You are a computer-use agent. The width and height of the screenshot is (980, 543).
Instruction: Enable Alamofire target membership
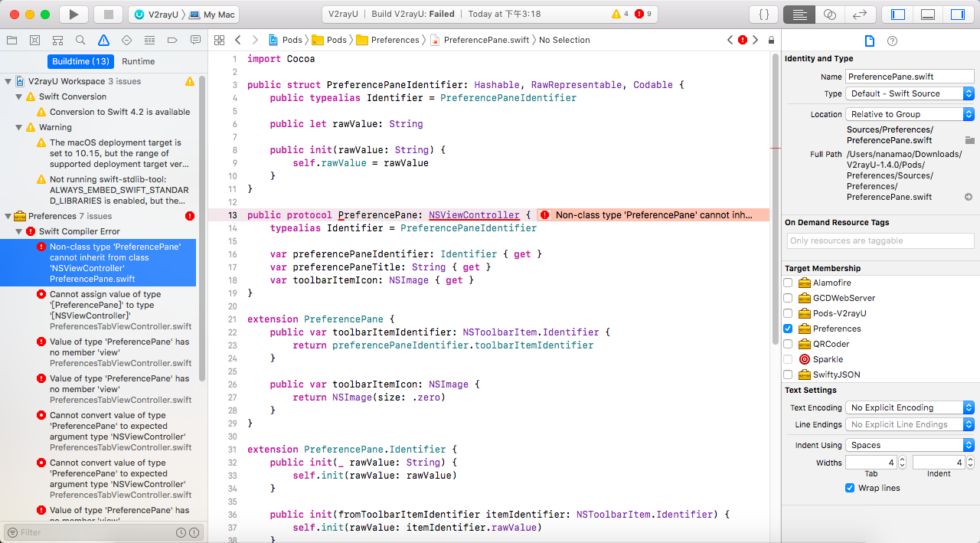[x=788, y=283]
